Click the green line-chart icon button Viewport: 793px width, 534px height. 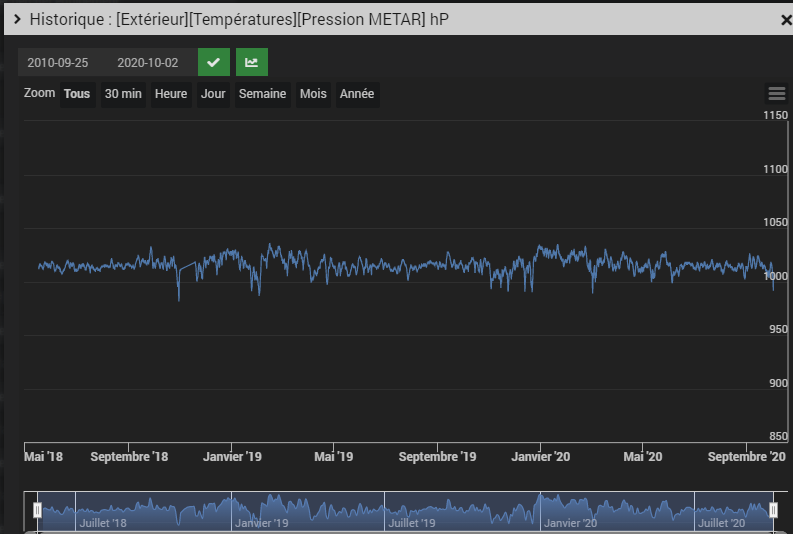click(251, 62)
